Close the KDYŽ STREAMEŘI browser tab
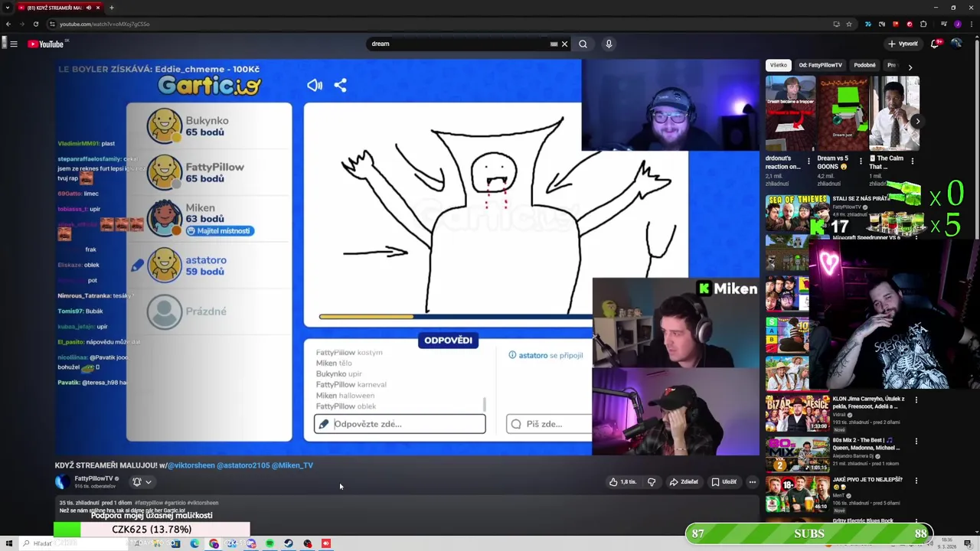The image size is (980, 551). tap(97, 8)
